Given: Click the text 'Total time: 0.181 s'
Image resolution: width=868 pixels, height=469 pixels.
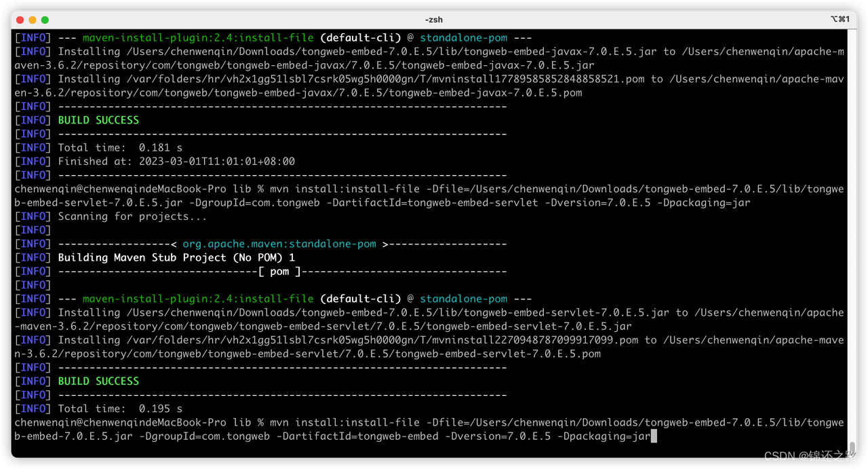Looking at the screenshot, I should 120,147.
